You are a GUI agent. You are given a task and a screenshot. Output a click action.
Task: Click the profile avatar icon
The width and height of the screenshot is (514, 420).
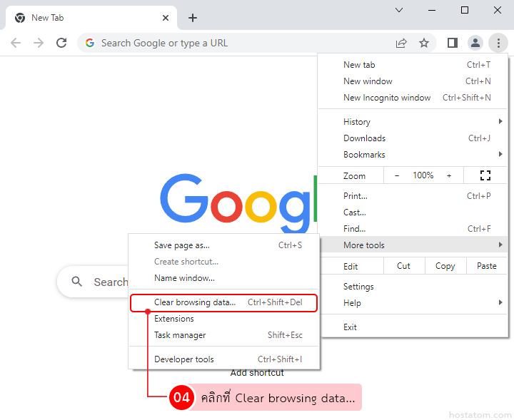tap(475, 43)
